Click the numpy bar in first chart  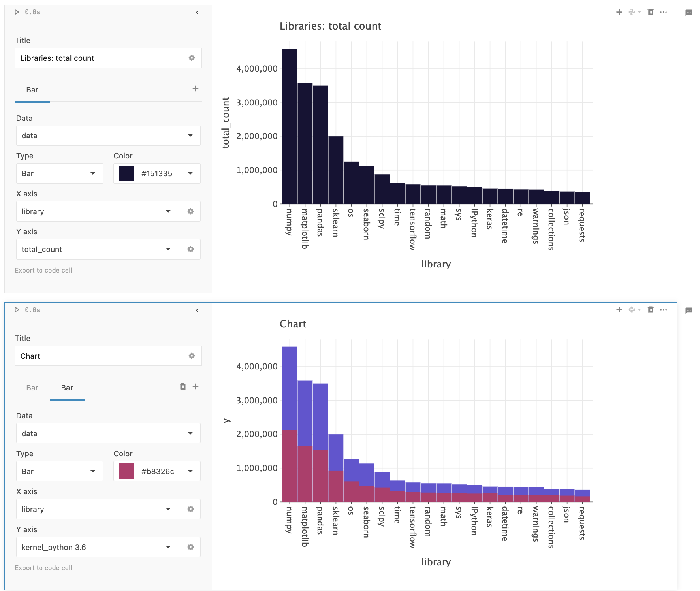point(290,126)
